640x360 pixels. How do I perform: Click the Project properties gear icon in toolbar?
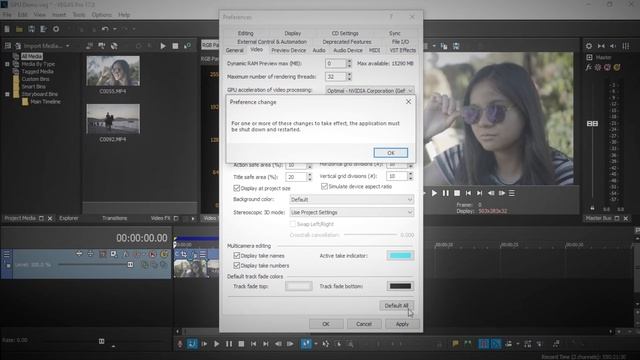point(56,29)
